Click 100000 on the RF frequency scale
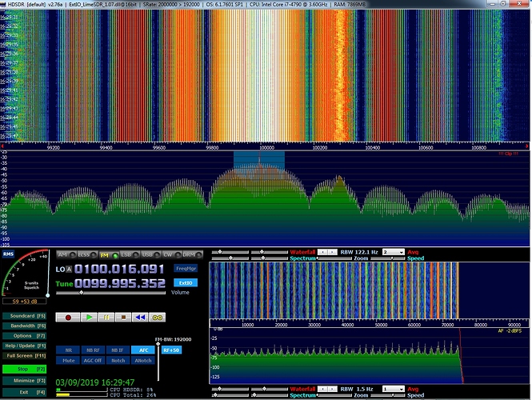532x400 pixels. click(266, 147)
